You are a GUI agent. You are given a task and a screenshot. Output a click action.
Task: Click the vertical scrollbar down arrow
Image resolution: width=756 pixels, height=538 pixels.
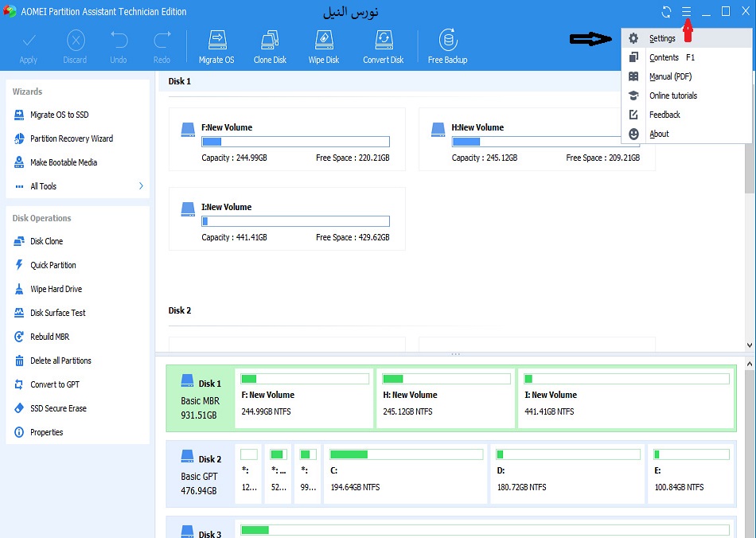pos(749,345)
